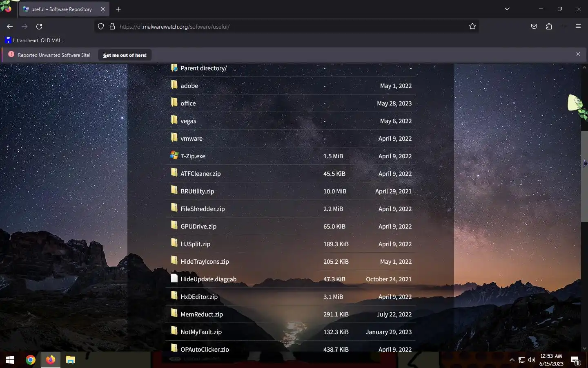Open the vegas folder link
Viewport: 588px width, 368px height.
point(188,121)
